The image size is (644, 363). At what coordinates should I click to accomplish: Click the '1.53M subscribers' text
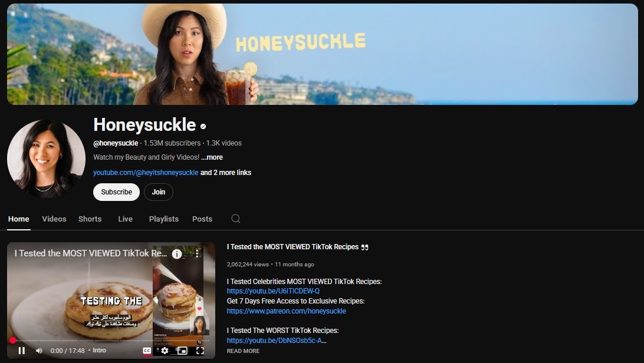coord(172,143)
